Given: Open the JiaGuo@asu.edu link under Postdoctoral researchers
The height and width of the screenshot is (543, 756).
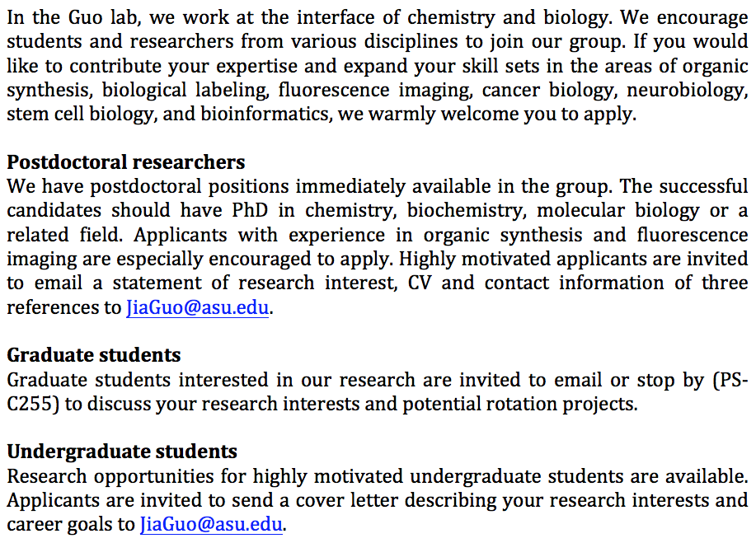Looking at the screenshot, I should pyautogui.click(x=198, y=308).
